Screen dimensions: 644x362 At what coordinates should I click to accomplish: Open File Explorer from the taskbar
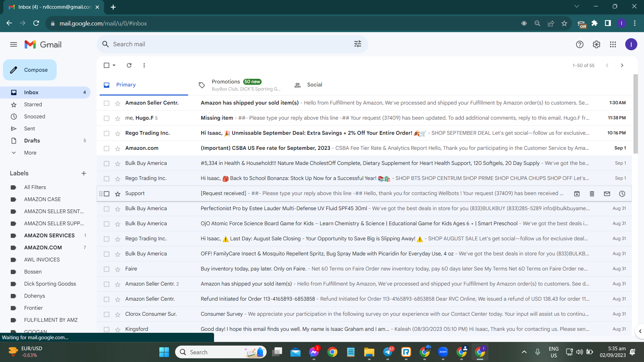click(369, 352)
